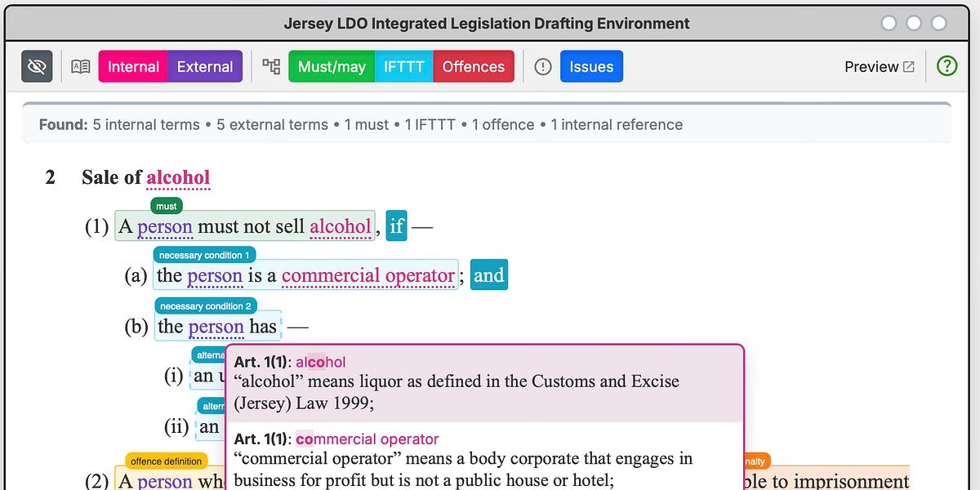The height and width of the screenshot is (490, 980).
Task: Click the external-link icon beside Preview
Action: click(x=909, y=66)
